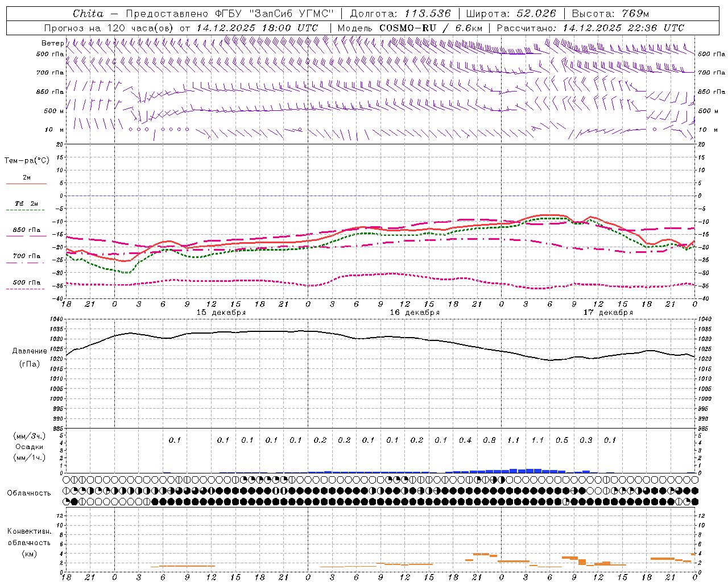Click the precipitation value "0.3"
This screenshot has height=582, width=728.
[586, 440]
